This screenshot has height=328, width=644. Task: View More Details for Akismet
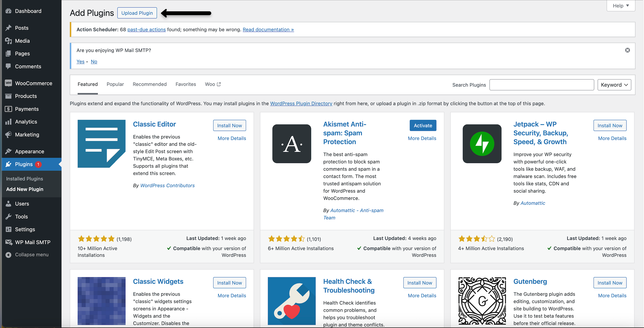click(x=422, y=138)
